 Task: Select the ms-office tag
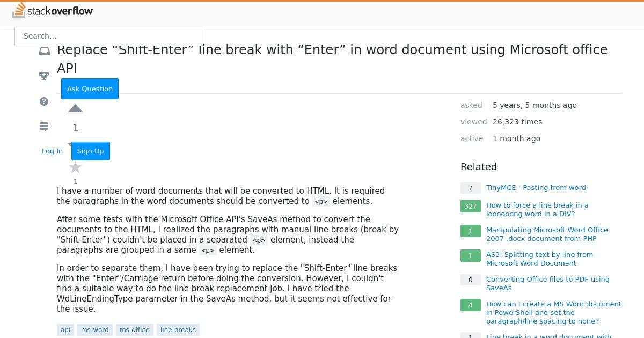pyautogui.click(x=134, y=329)
